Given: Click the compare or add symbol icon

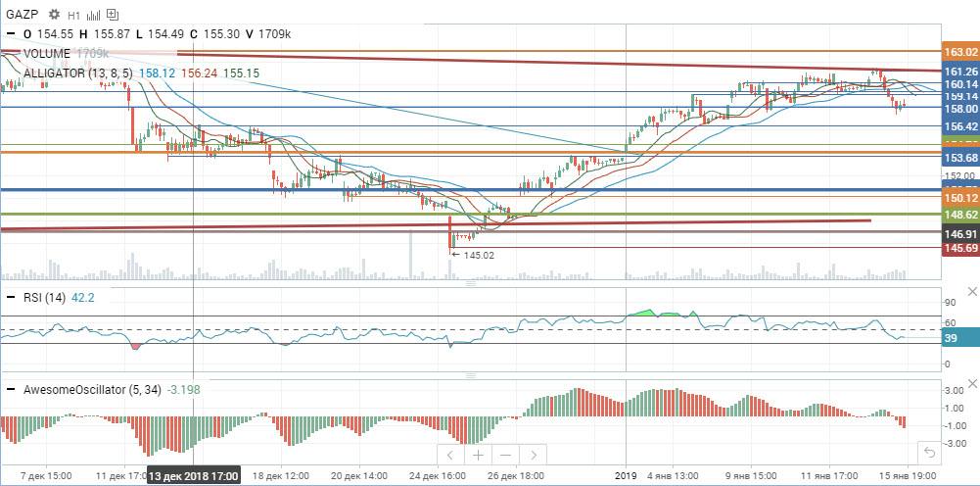Looking at the screenshot, I should 113,14.
